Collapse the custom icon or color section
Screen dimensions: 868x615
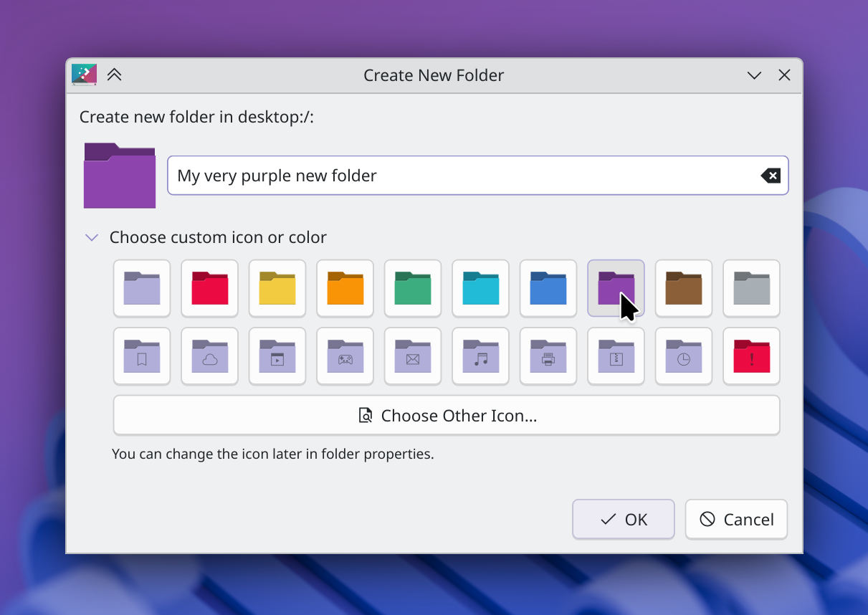click(92, 237)
